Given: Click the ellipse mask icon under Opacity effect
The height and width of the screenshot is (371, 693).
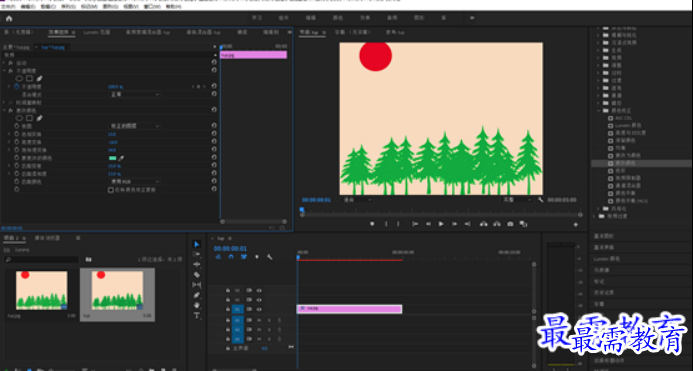Looking at the screenshot, I should click(19, 79).
